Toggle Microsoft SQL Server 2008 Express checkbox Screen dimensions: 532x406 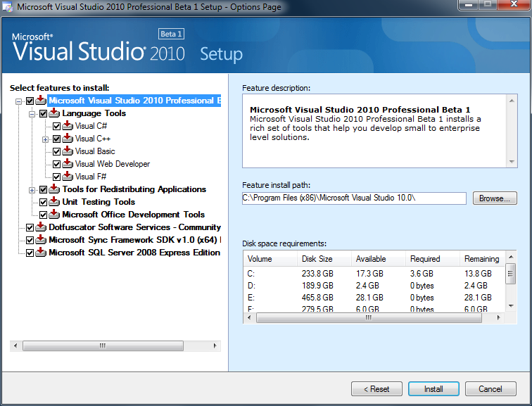coord(30,253)
